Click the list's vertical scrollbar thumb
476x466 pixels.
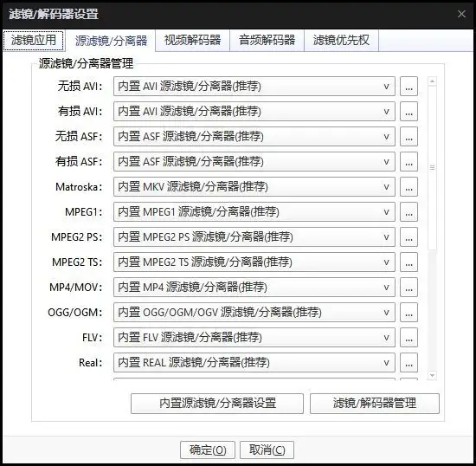click(x=432, y=168)
